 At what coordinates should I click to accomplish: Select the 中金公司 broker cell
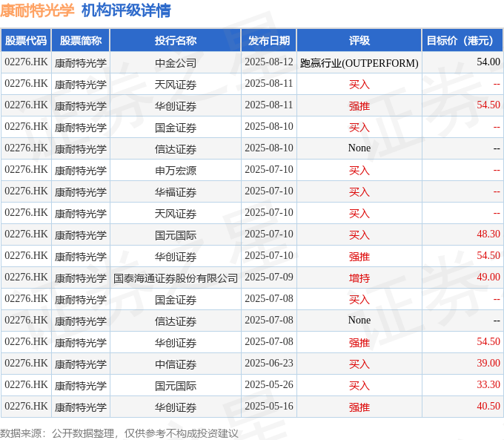coord(176,63)
